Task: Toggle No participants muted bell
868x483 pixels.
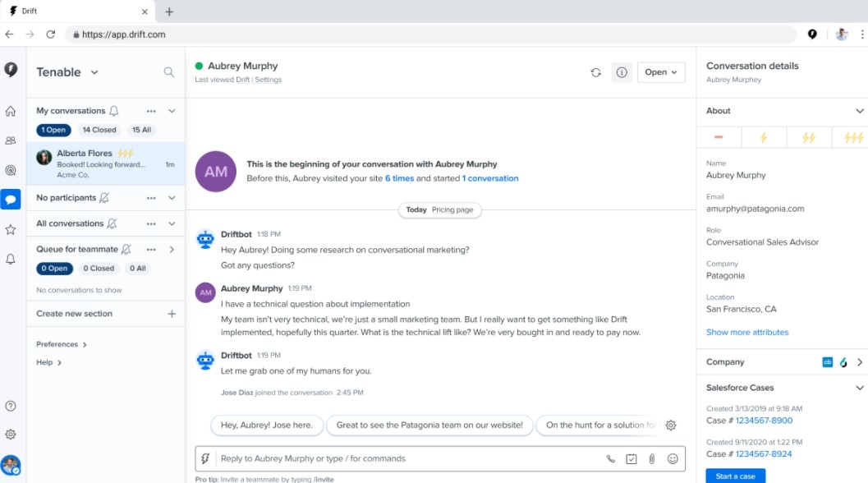Action: coord(104,198)
